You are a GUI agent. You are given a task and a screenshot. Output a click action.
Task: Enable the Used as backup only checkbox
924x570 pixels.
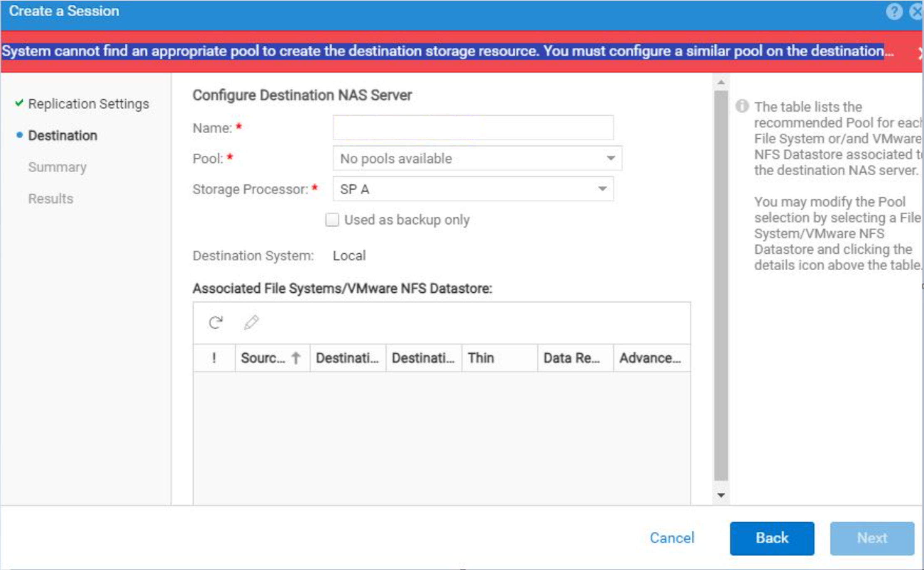pos(332,219)
